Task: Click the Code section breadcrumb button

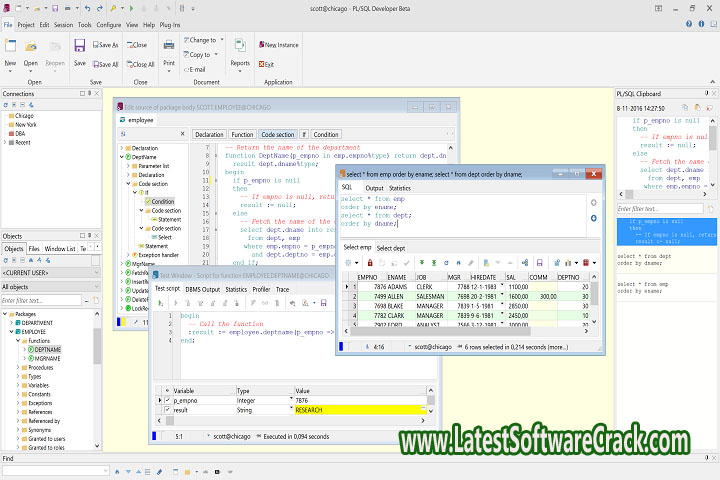Action: 277,135
